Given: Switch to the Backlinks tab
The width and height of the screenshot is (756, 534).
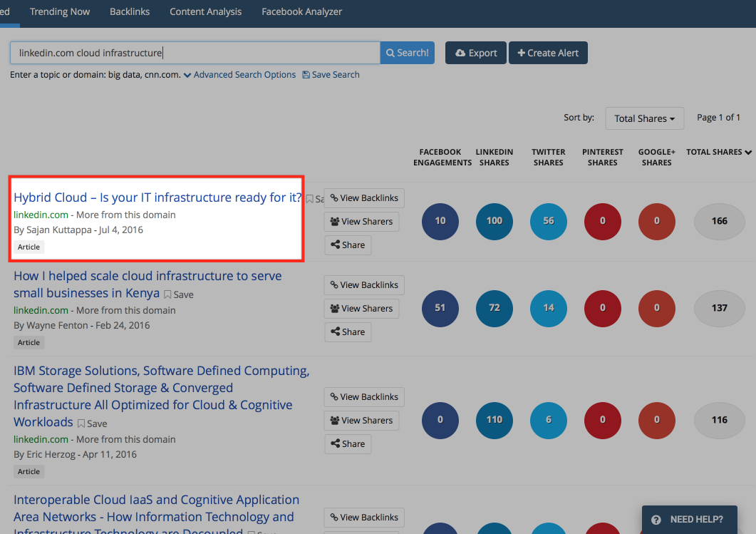Looking at the screenshot, I should point(130,11).
